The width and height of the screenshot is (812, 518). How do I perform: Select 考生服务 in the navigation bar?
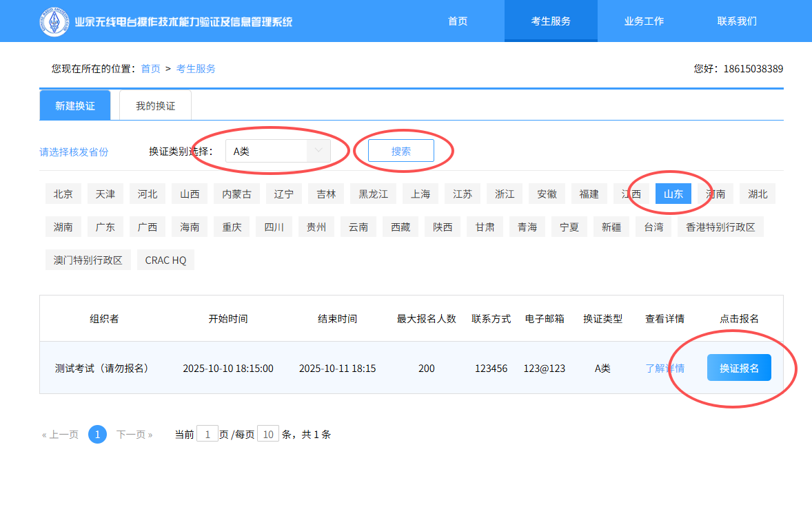tap(551, 21)
